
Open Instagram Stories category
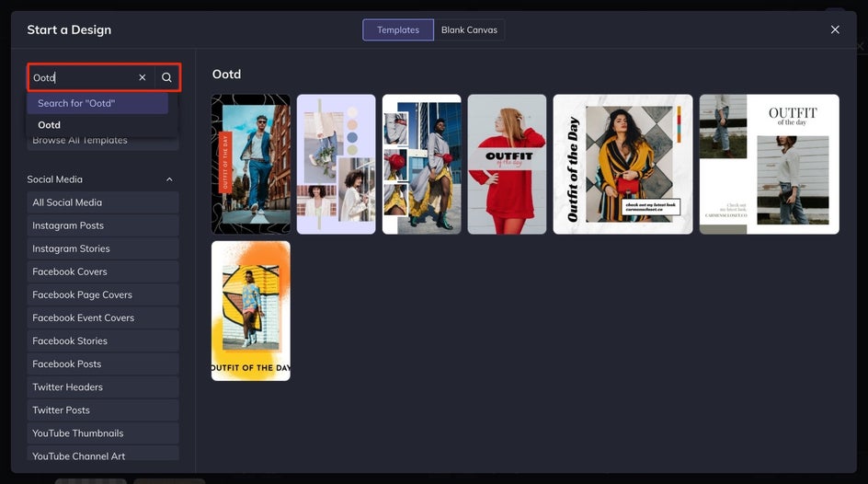(103, 248)
